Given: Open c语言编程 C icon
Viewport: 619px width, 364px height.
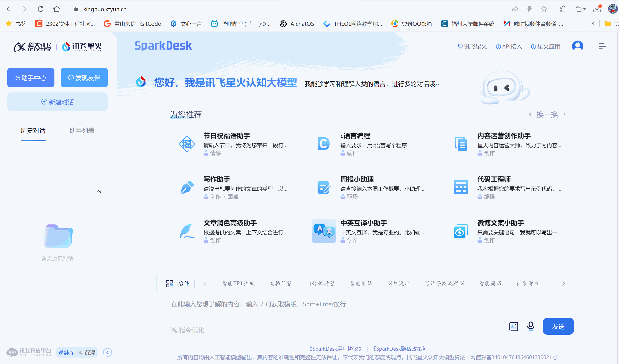Looking at the screenshot, I should pyautogui.click(x=324, y=144).
